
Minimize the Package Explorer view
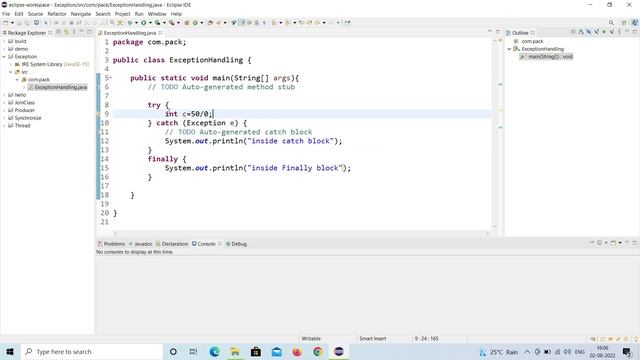pyautogui.click(x=82, y=32)
